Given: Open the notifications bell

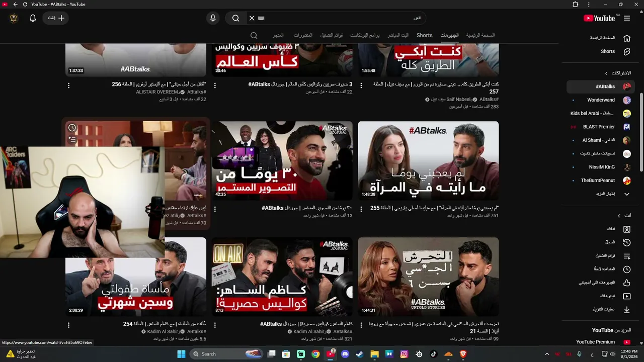Looking at the screenshot, I should (x=33, y=18).
